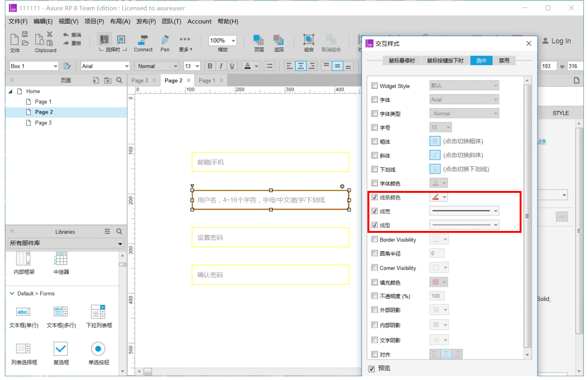This screenshot has width=588, height=380.
Task: Open the toolbar text color picker
Action: (x=250, y=66)
